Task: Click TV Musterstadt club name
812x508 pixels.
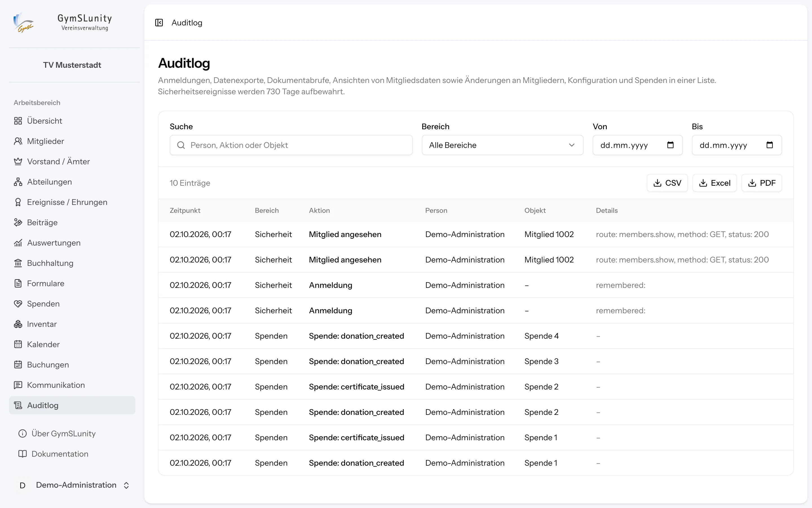Action: point(72,65)
